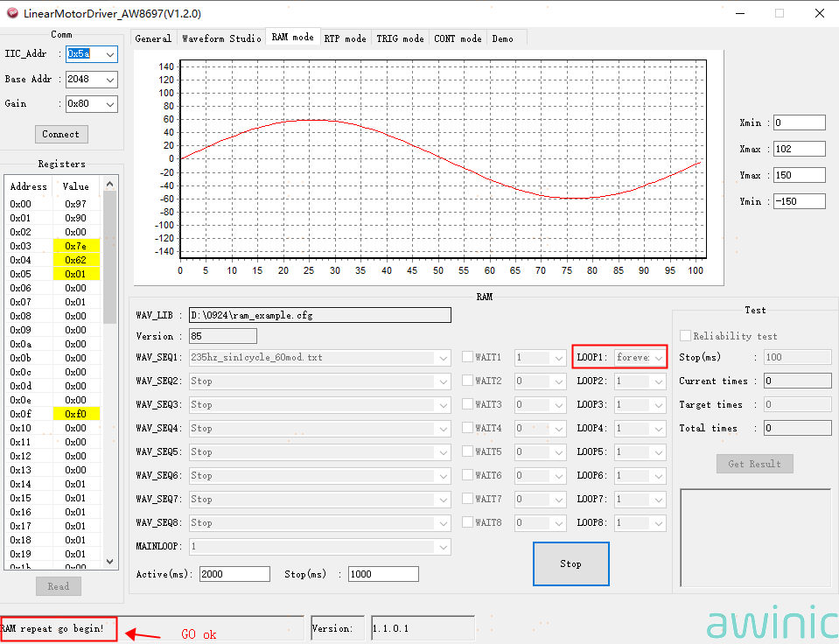Click the Connect button
This screenshot has width=839, height=644.
click(61, 134)
